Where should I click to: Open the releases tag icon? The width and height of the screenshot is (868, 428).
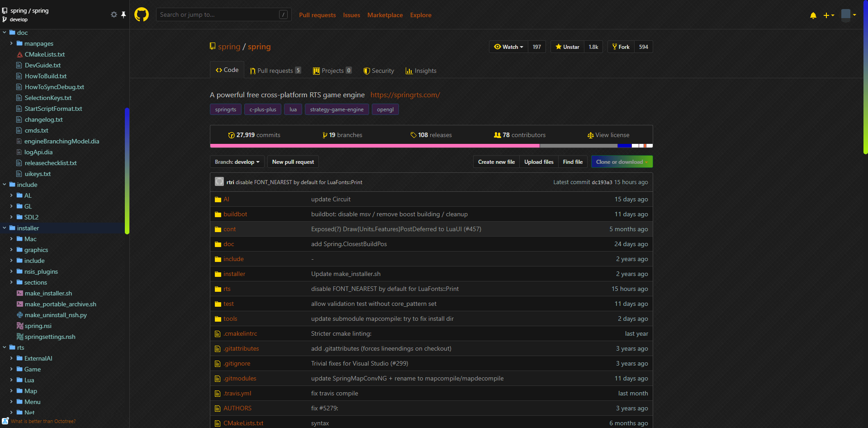(x=413, y=135)
